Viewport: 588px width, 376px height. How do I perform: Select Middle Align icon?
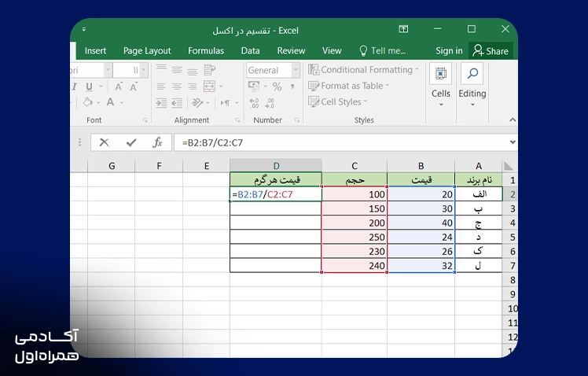coord(177,70)
